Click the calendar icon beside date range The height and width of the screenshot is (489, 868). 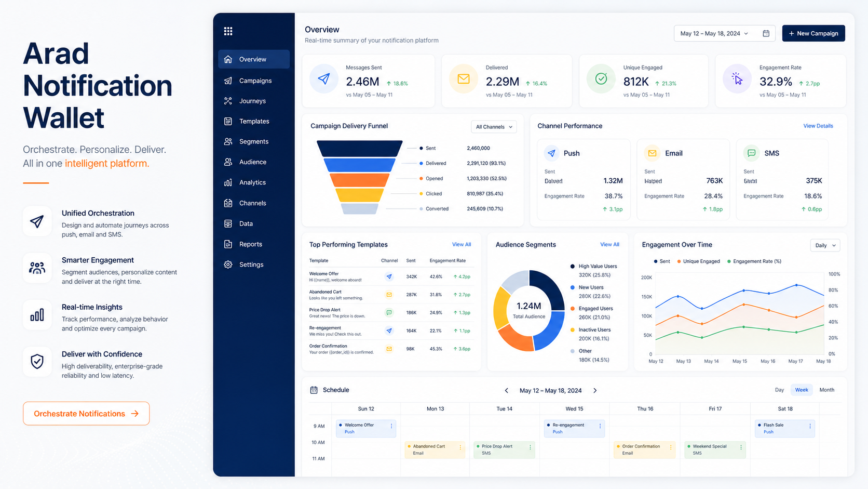(x=766, y=33)
